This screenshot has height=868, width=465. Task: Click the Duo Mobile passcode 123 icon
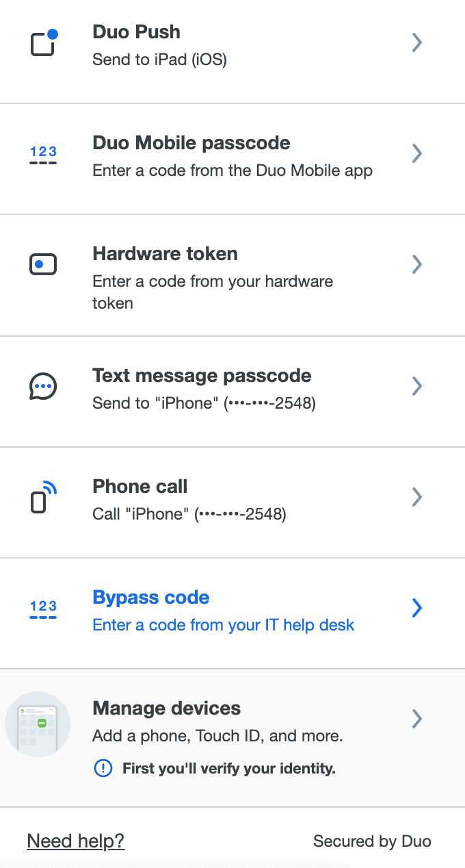point(44,154)
